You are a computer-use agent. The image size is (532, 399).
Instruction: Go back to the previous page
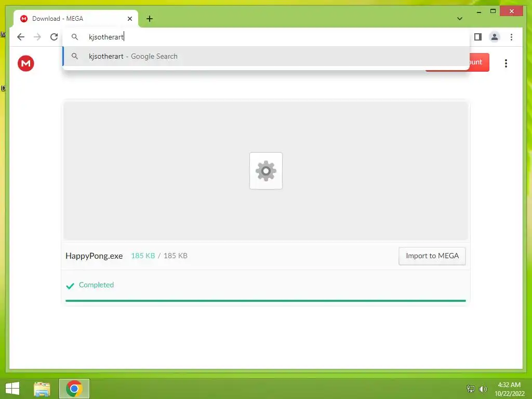tap(21, 37)
